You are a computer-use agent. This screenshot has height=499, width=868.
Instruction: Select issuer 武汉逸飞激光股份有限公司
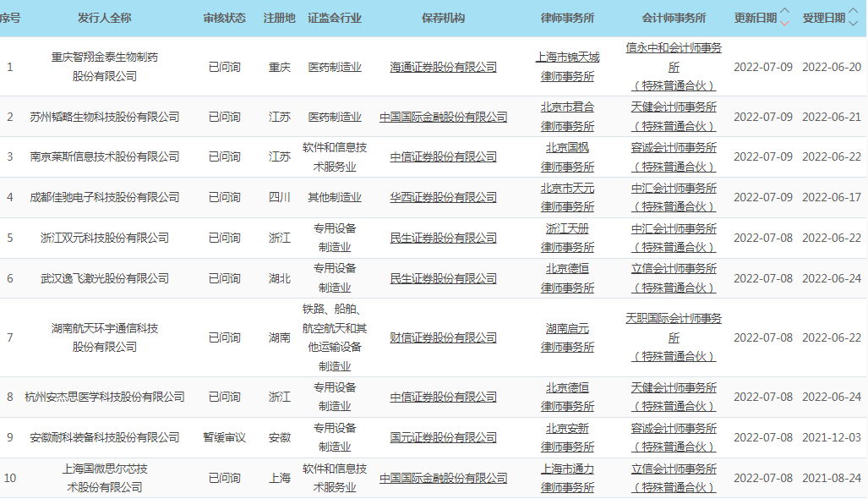pos(105,278)
